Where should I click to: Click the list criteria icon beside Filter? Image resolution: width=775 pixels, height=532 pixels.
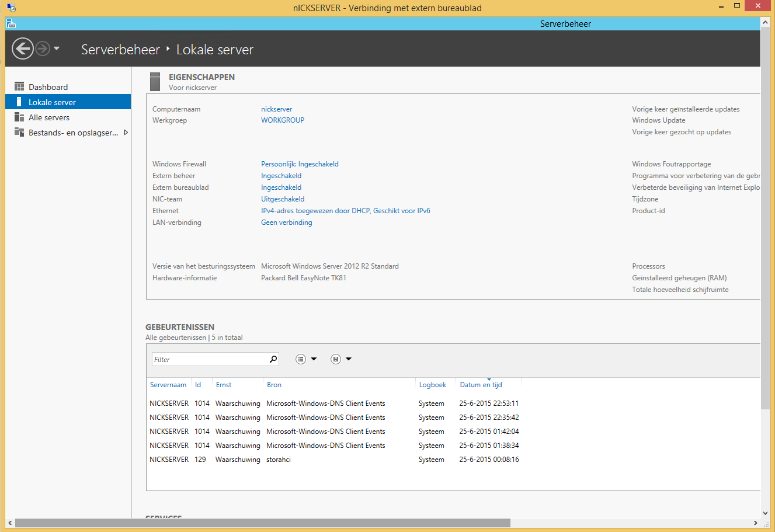(x=301, y=359)
